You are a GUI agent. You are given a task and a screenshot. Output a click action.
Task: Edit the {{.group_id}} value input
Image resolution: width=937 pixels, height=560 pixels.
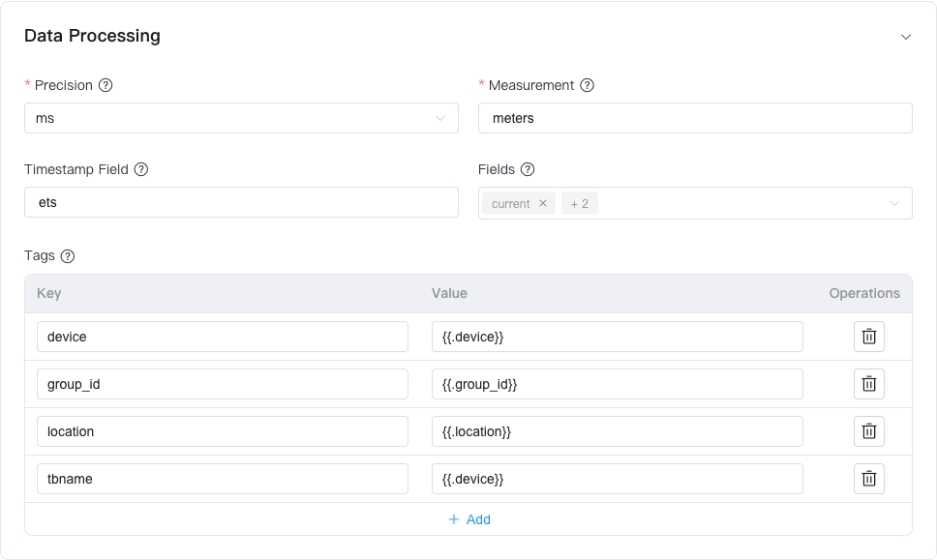618,384
